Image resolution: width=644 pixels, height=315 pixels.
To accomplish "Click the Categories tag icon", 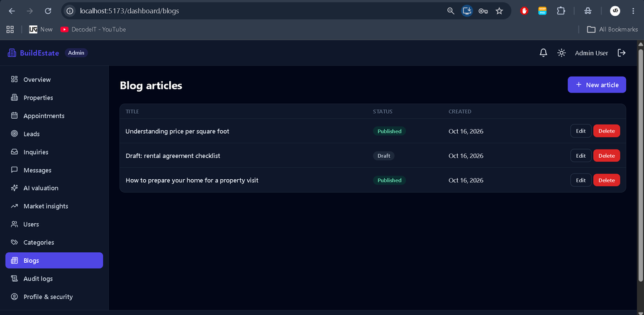I will 14,242.
